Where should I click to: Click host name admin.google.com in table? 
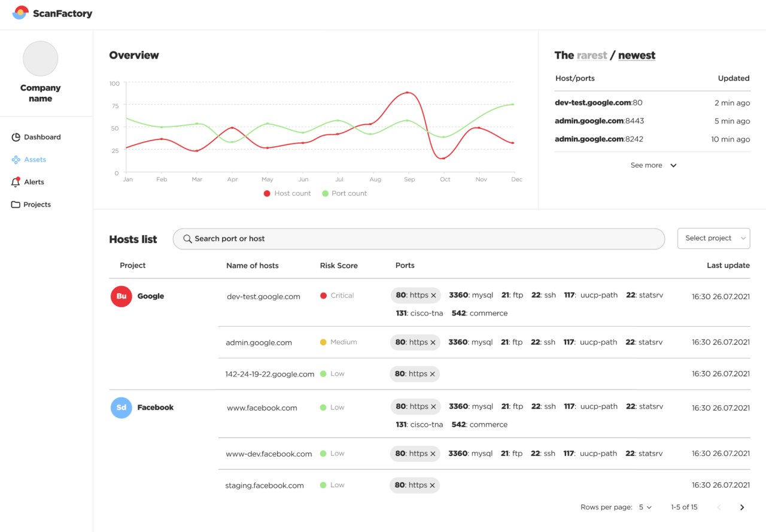tap(259, 343)
